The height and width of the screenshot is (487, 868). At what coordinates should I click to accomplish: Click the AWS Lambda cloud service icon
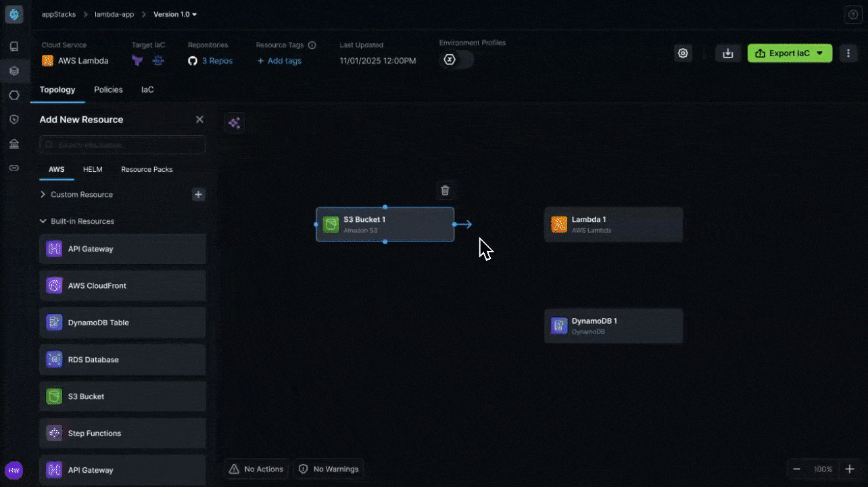pos(47,61)
